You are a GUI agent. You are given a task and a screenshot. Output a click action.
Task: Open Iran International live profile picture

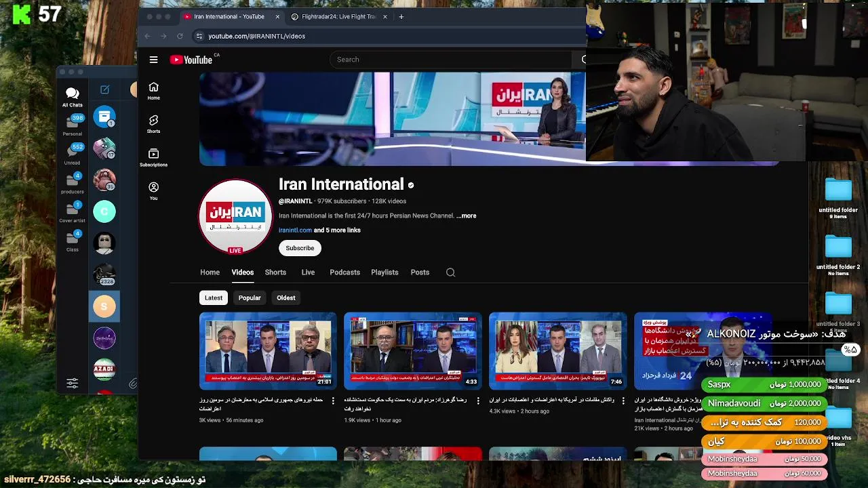pyautogui.click(x=235, y=216)
